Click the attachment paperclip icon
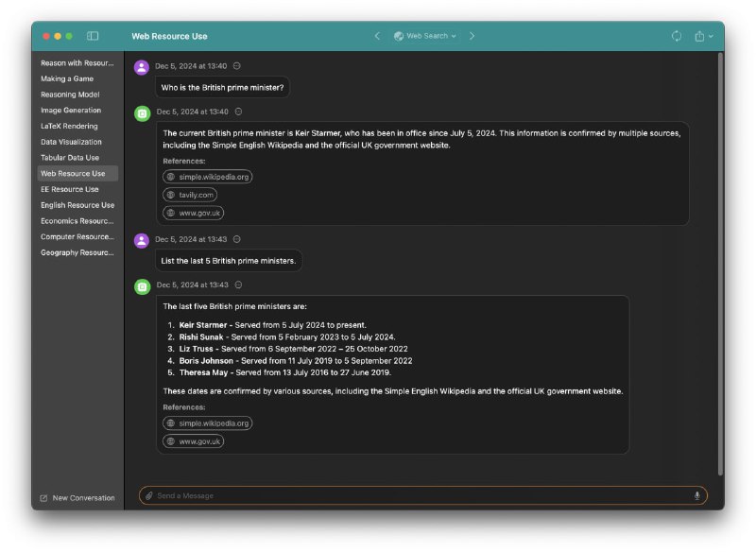 (148, 495)
